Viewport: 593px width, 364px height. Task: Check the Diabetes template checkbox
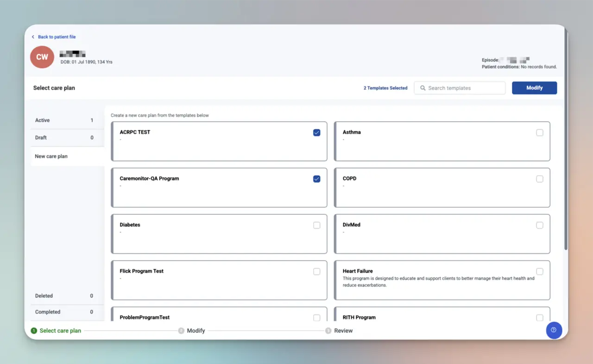(317, 225)
